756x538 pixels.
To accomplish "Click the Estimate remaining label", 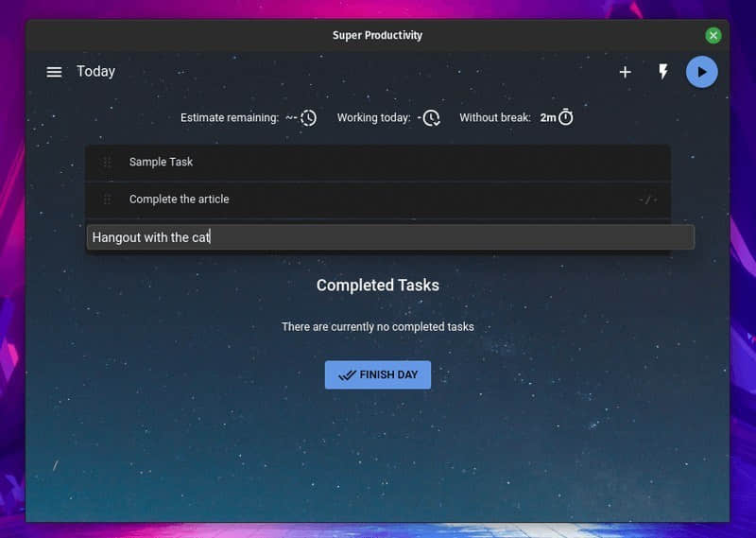I will tap(230, 118).
